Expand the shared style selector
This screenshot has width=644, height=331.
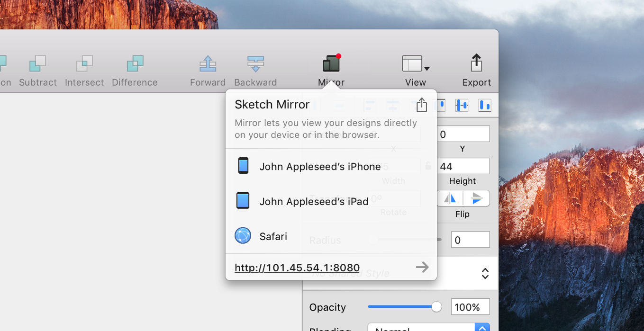[485, 273]
